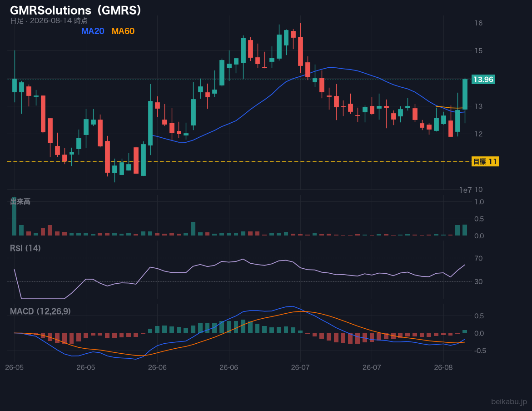
Task: Click the volume axis value 1.0
Action: [x=479, y=202]
